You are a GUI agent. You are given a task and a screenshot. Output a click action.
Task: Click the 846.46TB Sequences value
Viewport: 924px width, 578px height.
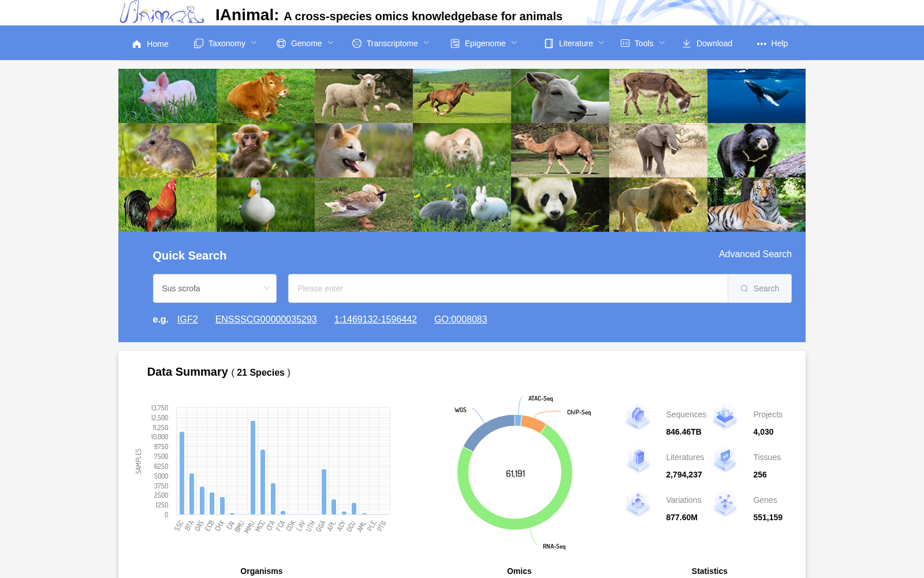click(x=684, y=432)
